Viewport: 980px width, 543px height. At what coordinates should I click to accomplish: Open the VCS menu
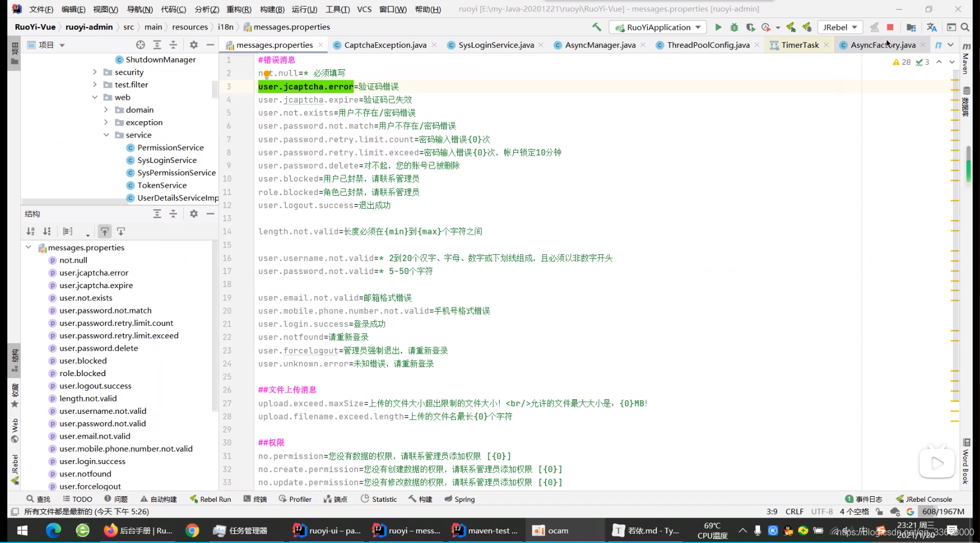364,9
